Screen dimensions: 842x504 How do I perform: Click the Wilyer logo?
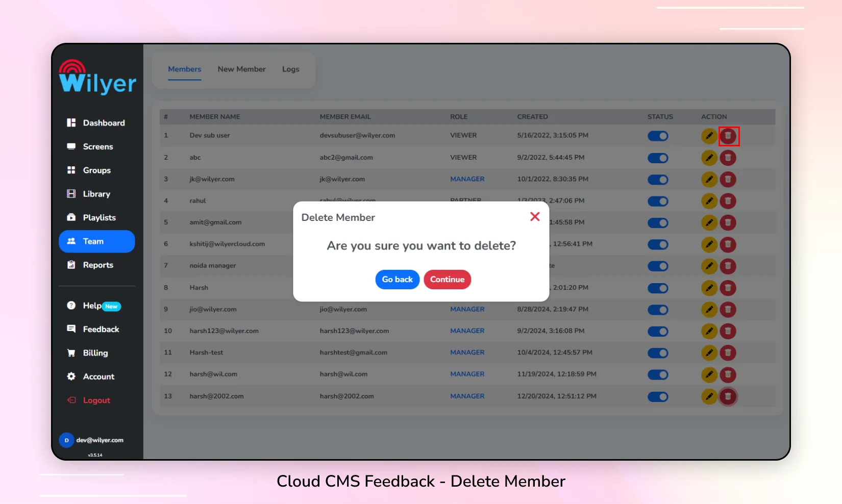click(97, 77)
